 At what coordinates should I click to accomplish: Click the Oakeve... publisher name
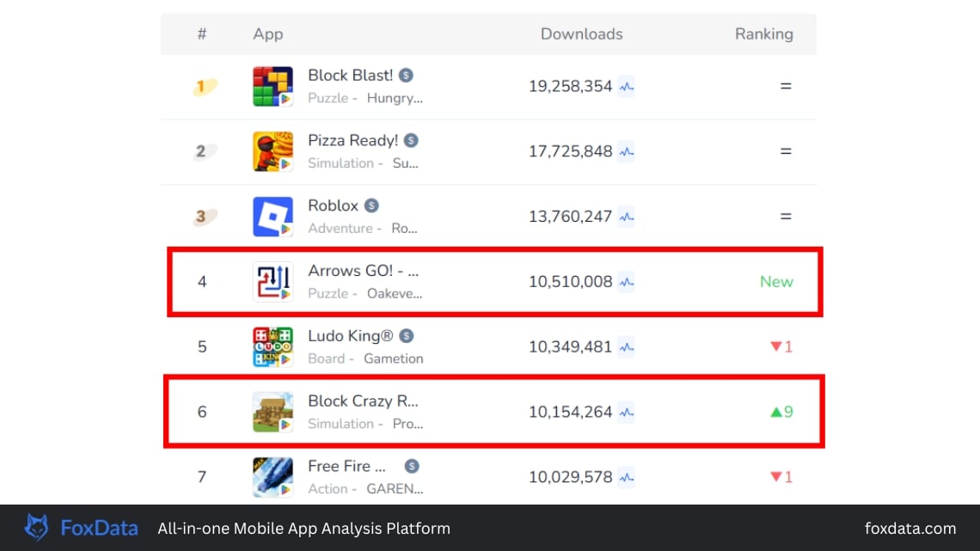395,294
